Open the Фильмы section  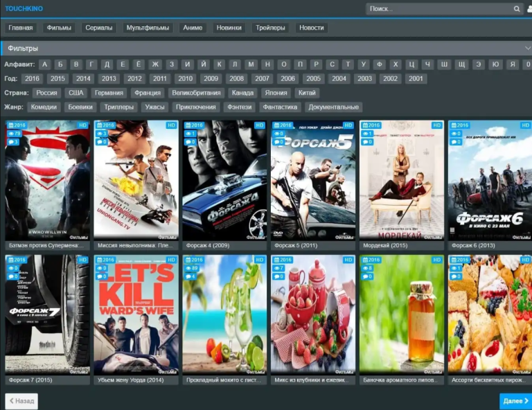coord(59,28)
